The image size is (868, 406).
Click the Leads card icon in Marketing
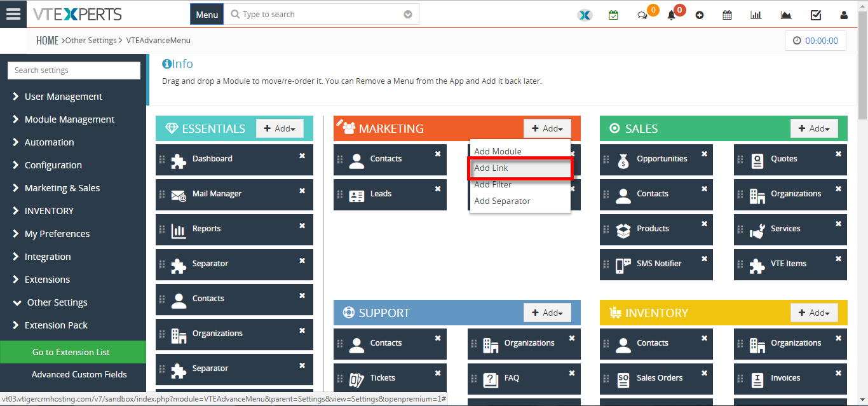pos(356,195)
